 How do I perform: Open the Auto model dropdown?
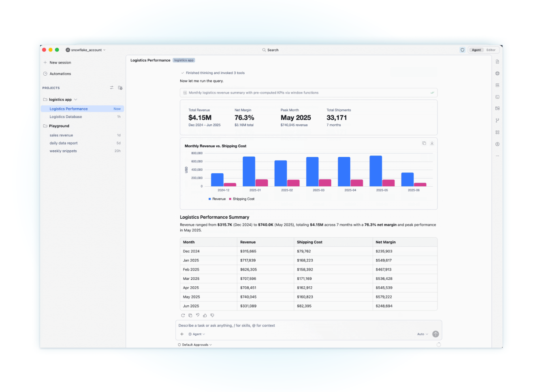pos(423,334)
